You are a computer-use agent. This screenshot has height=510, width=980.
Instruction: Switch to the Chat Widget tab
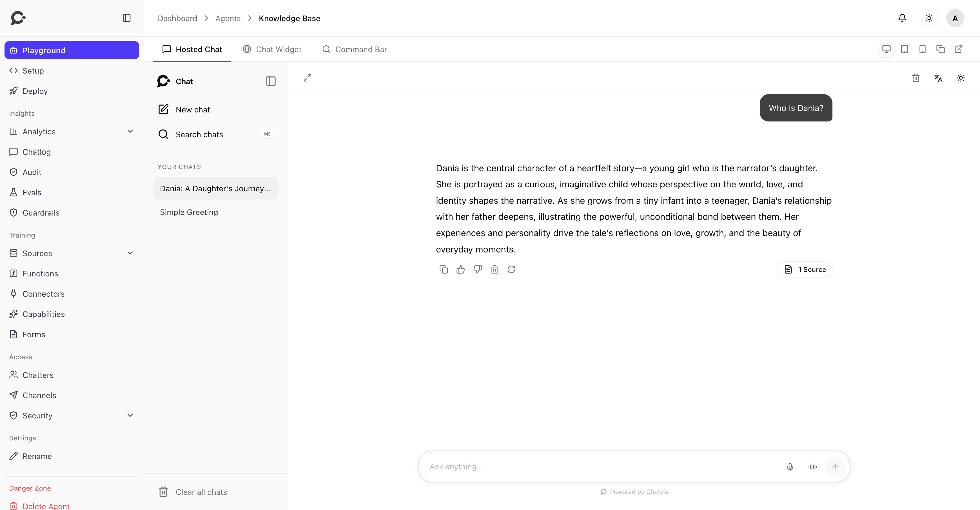[x=272, y=49]
